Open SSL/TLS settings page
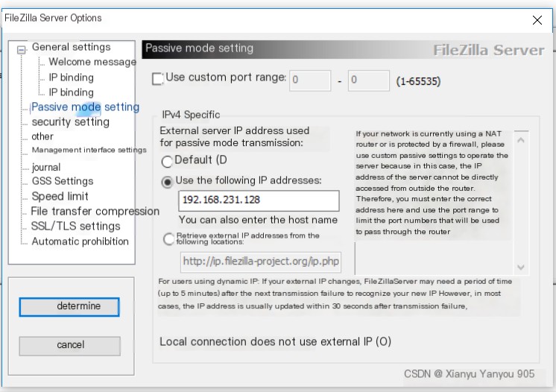Image resolution: width=556 pixels, height=392 pixels. 75,226
